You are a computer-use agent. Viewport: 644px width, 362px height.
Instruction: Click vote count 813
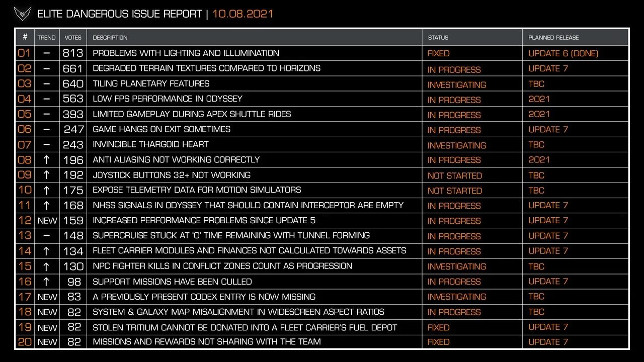click(x=73, y=53)
